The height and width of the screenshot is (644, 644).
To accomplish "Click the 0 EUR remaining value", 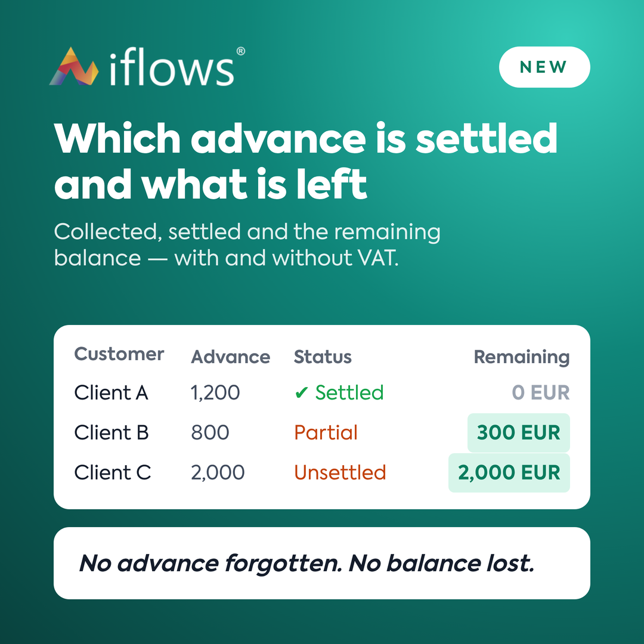I will tap(540, 392).
